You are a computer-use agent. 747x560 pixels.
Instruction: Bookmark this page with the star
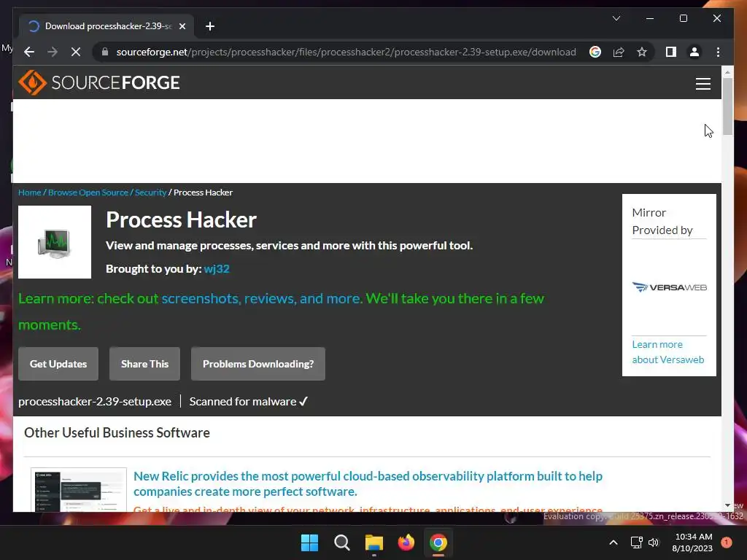tap(642, 52)
